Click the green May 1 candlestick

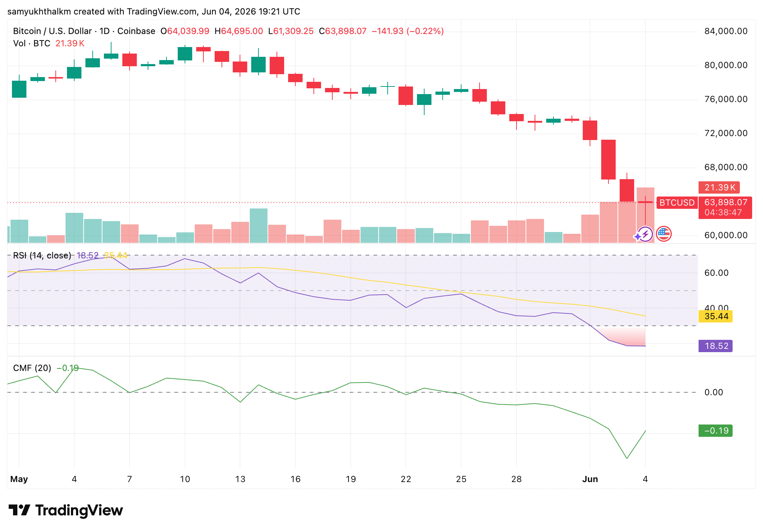coord(19,89)
